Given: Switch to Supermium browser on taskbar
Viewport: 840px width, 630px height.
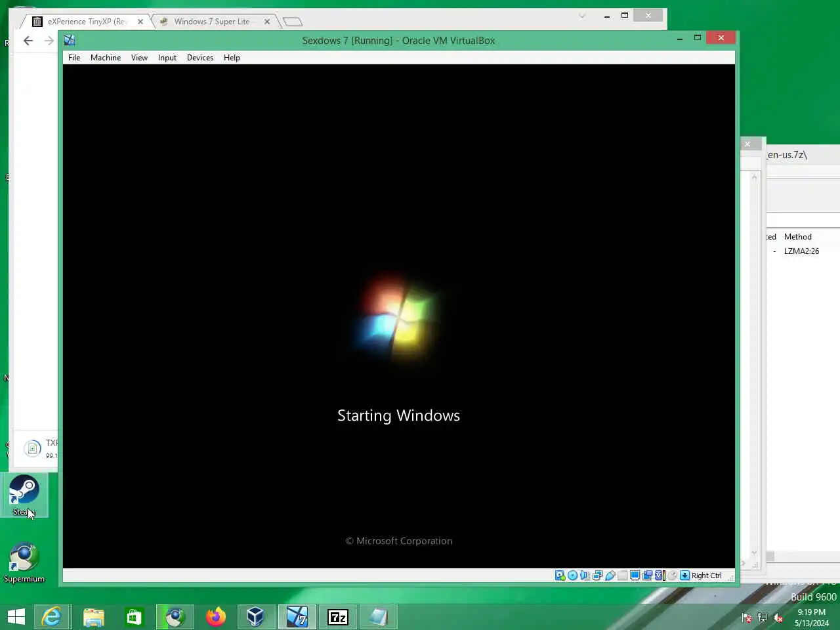Looking at the screenshot, I should 175,617.
